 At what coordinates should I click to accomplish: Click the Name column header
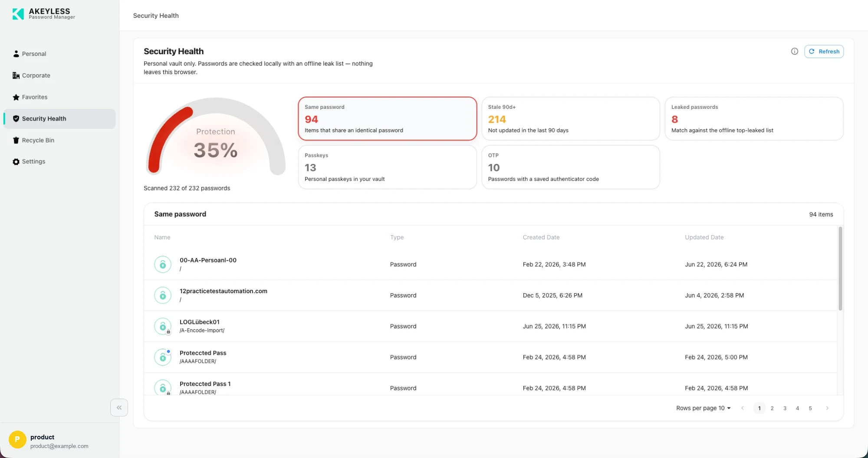pyautogui.click(x=162, y=237)
